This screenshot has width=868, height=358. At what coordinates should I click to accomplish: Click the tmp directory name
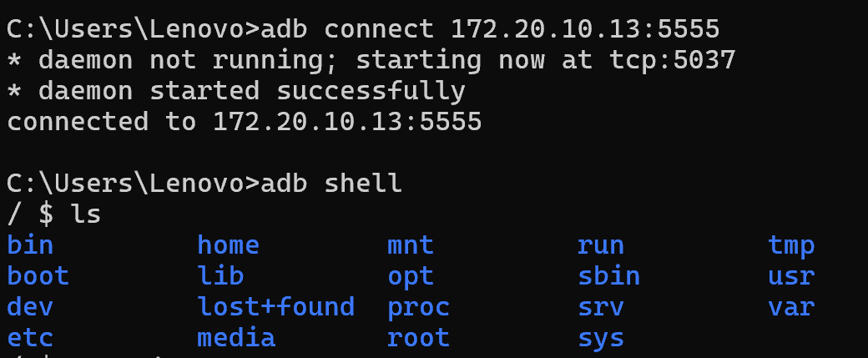791,245
